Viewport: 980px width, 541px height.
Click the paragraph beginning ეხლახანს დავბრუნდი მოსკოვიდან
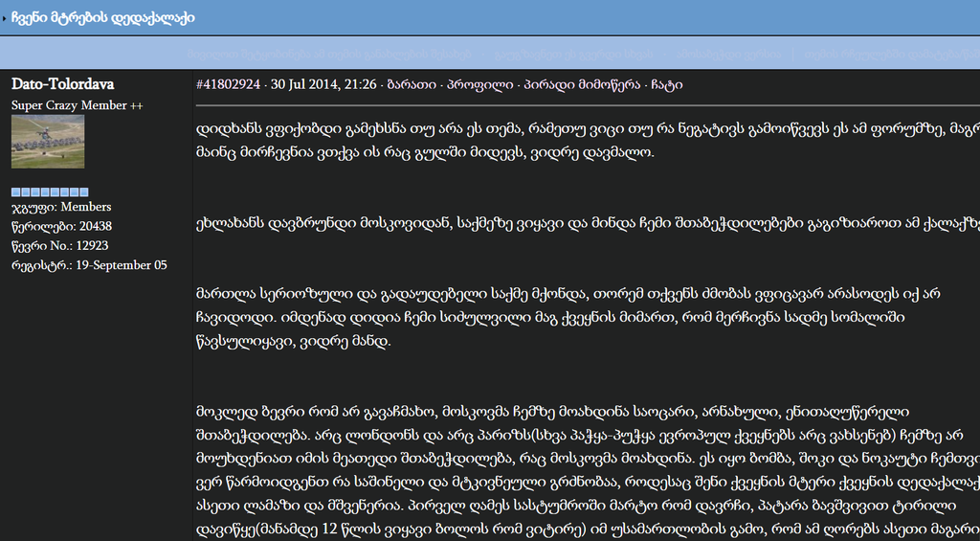click(x=588, y=225)
